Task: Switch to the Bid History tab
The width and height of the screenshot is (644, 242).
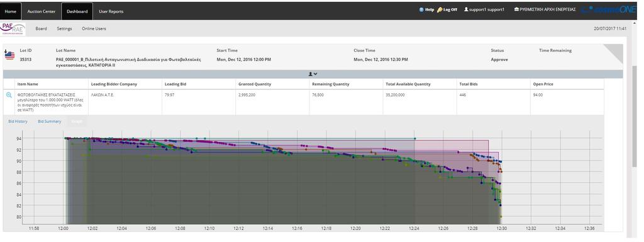Action: click(x=18, y=122)
